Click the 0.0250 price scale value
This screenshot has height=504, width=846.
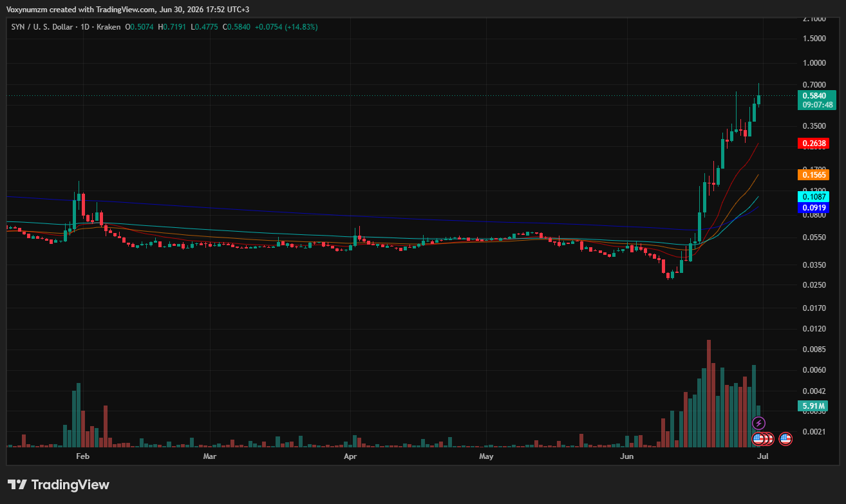point(814,285)
